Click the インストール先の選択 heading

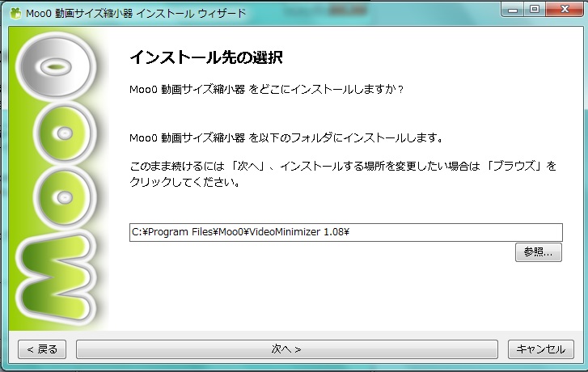[x=206, y=57]
